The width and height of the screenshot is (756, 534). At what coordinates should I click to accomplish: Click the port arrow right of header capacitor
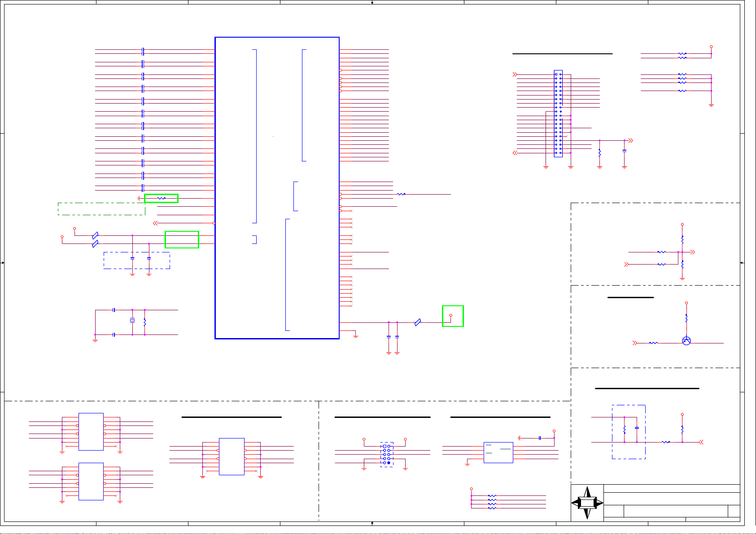(x=630, y=140)
